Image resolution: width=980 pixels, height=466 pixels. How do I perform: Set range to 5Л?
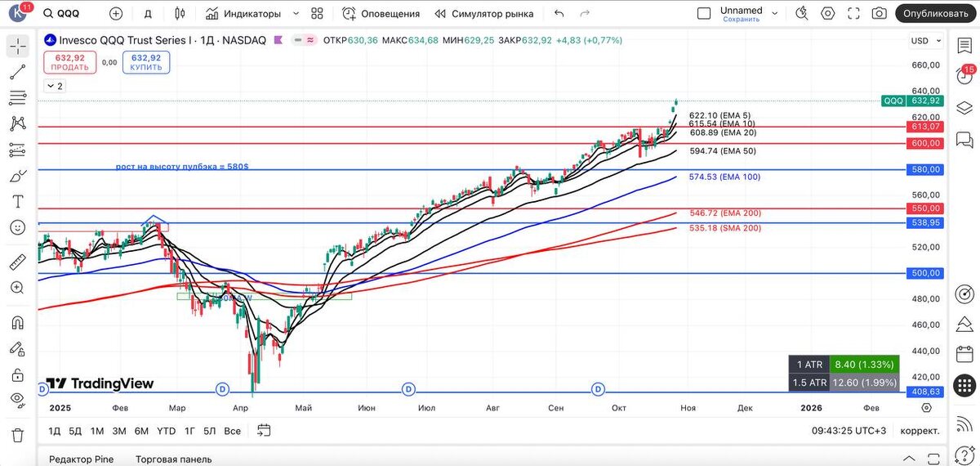pos(210,430)
